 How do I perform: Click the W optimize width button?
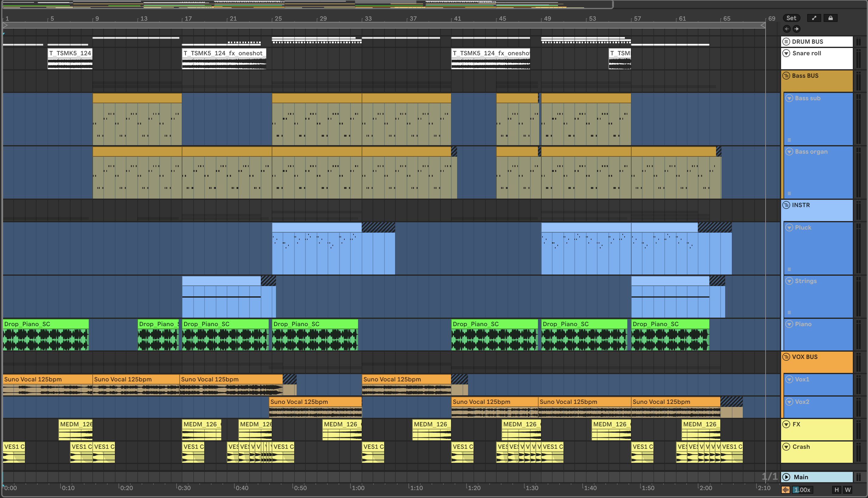848,489
